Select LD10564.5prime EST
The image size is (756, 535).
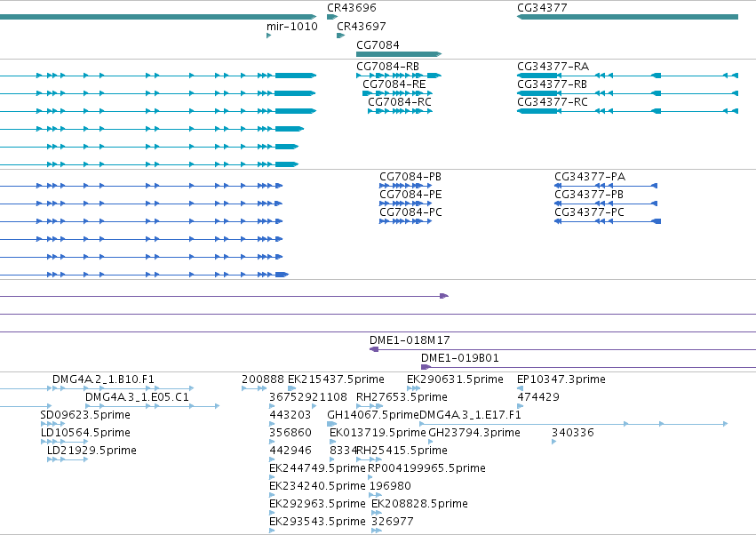point(85,433)
